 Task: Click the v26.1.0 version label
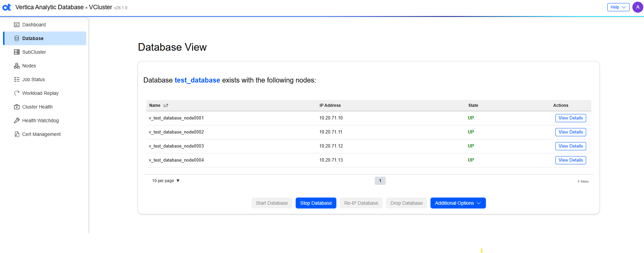(121, 8)
